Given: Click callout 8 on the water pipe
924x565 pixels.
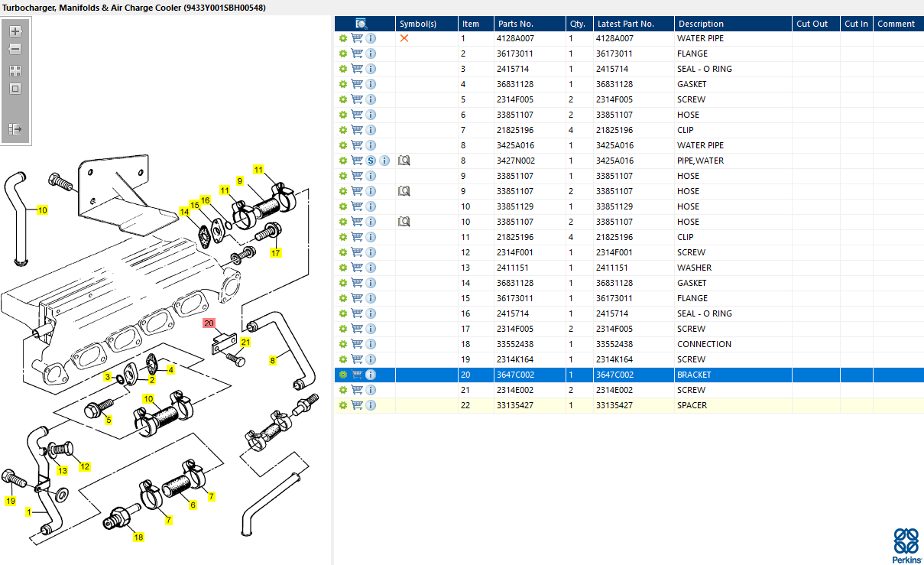Looking at the screenshot, I should (273, 360).
